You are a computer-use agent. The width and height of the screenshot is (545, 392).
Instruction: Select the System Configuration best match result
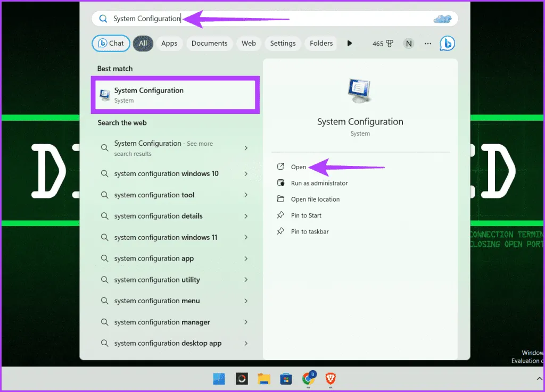175,95
